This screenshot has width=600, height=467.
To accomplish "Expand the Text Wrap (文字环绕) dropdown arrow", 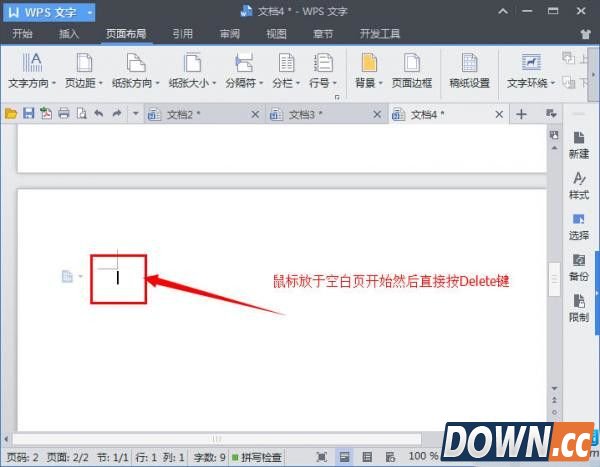I will (553, 83).
